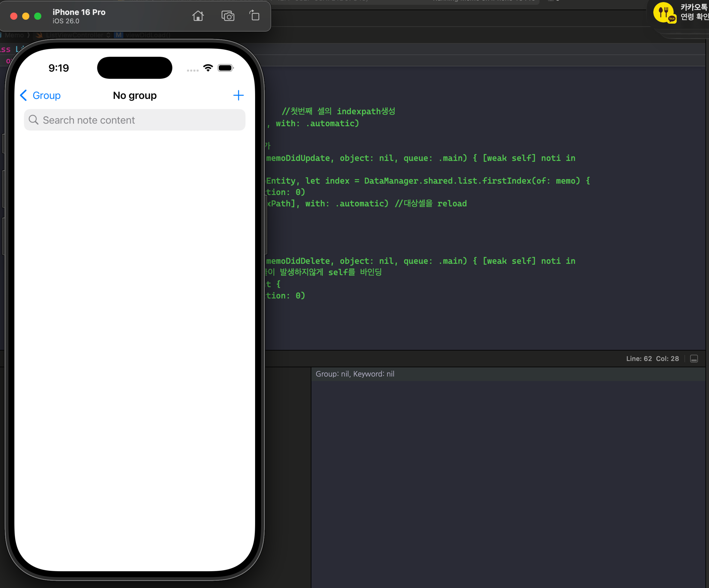Screen dimensions: 709x588
Task: Click the battery indicator in the status bar
Action: tap(225, 68)
